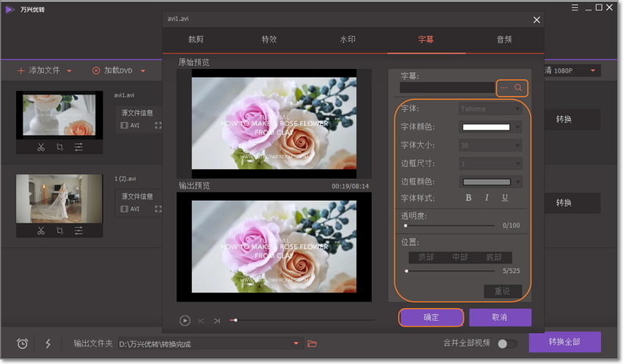623x364 pixels.
Task: Click the play button under the preview
Action: [x=185, y=321]
